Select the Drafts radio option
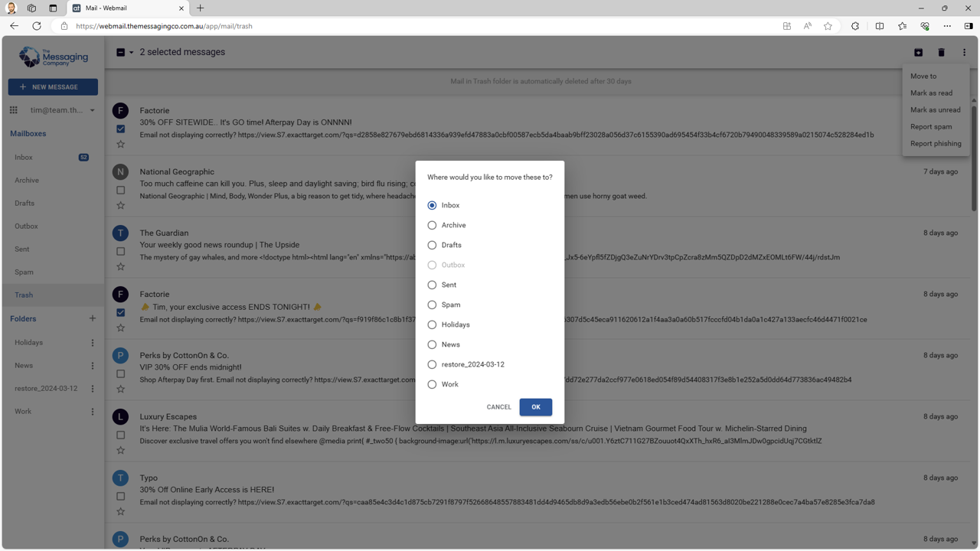The image size is (980, 551). point(432,245)
